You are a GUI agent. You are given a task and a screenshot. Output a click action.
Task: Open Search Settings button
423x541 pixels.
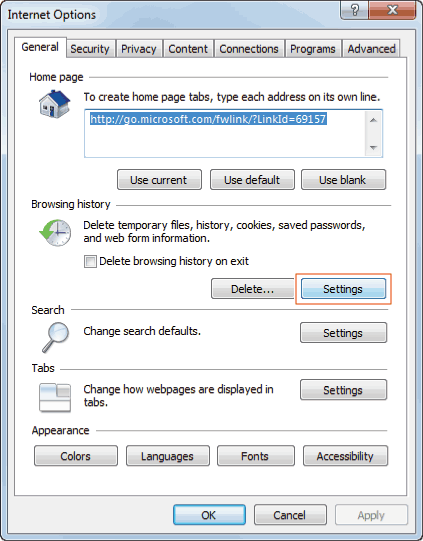point(343,333)
